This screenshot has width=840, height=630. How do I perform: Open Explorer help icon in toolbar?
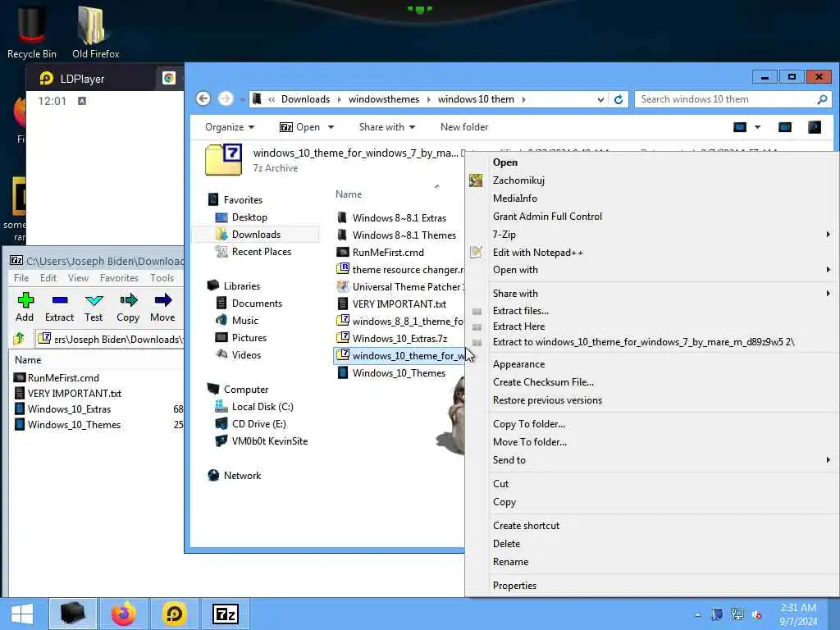click(x=815, y=127)
